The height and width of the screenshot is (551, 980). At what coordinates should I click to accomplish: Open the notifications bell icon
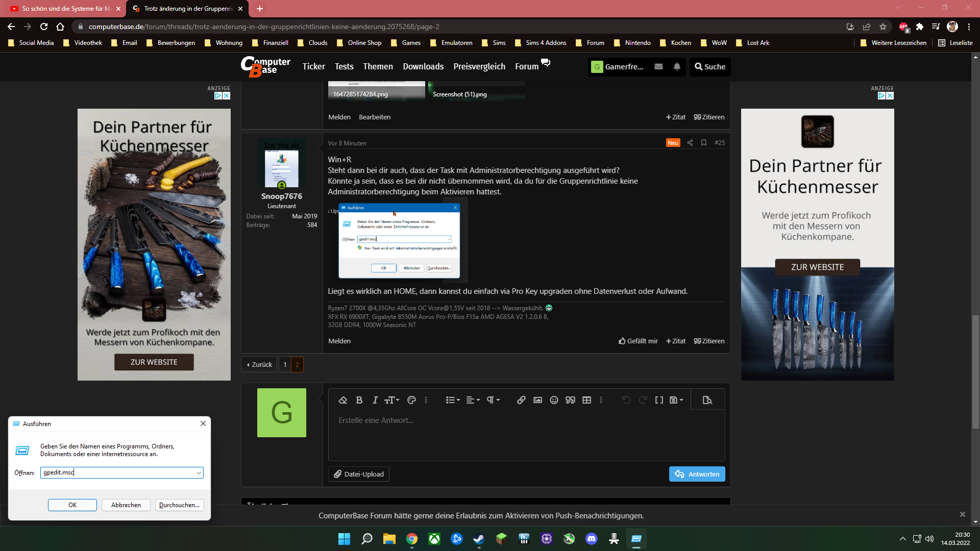pyautogui.click(x=677, y=67)
